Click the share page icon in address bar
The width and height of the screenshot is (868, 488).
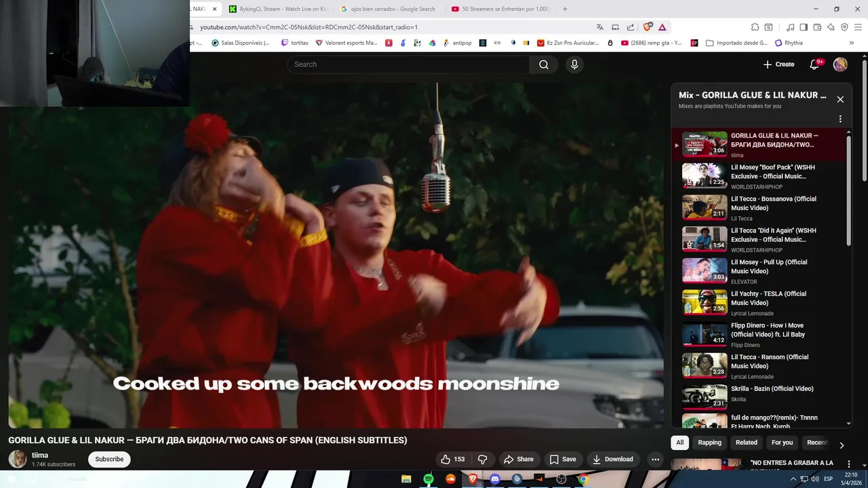(x=631, y=27)
